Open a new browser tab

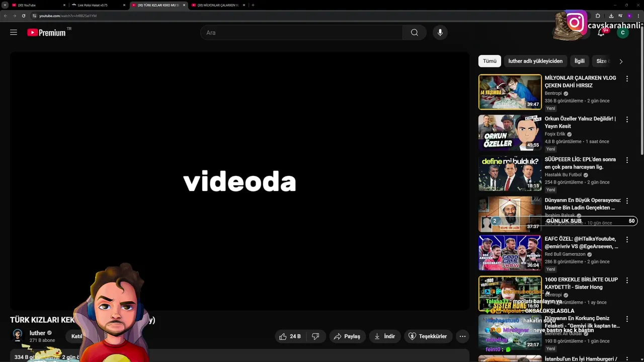pyautogui.click(x=253, y=5)
